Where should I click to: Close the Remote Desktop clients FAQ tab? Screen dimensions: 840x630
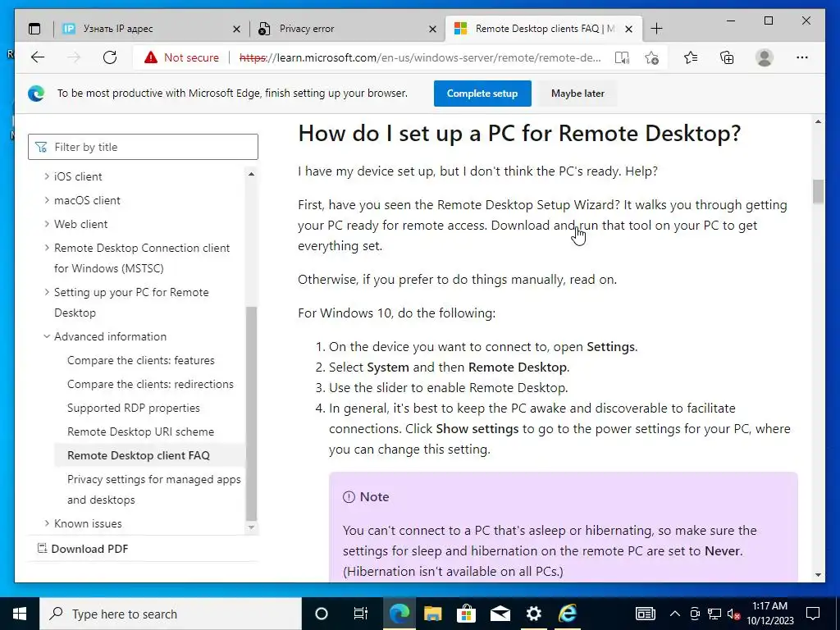click(629, 29)
